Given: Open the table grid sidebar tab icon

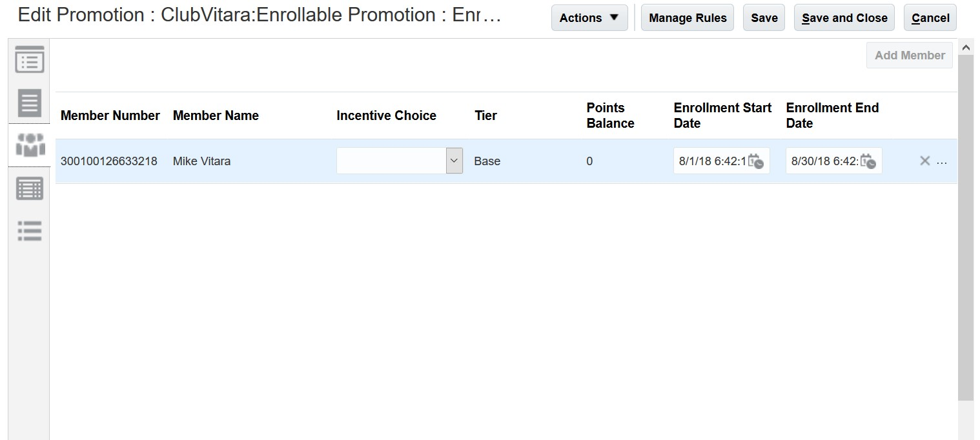Looking at the screenshot, I should tap(30, 189).
